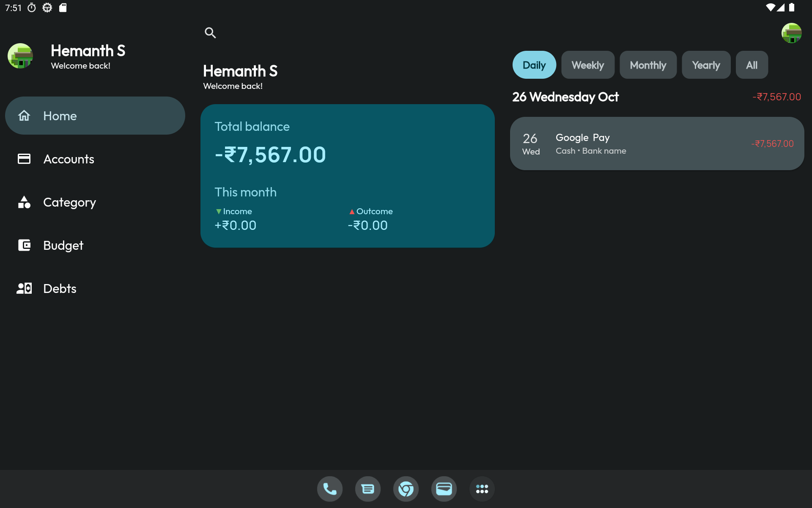Click the search magnifier icon

point(210,33)
